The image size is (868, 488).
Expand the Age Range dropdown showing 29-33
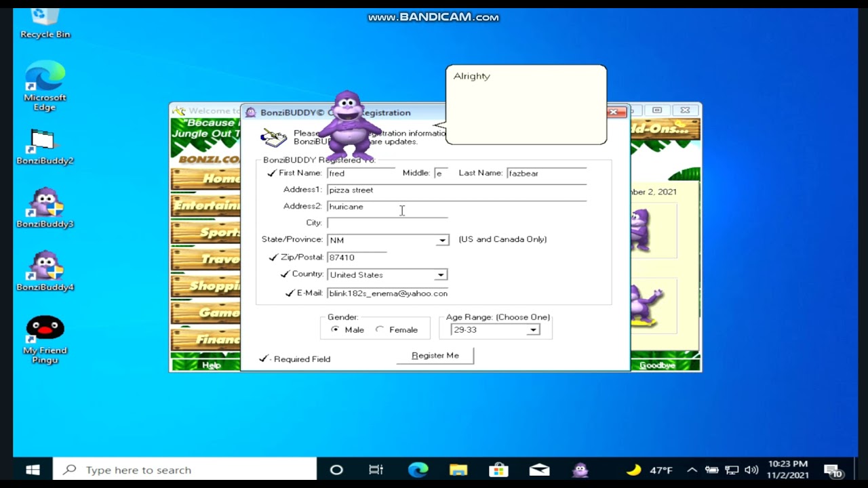coord(533,329)
